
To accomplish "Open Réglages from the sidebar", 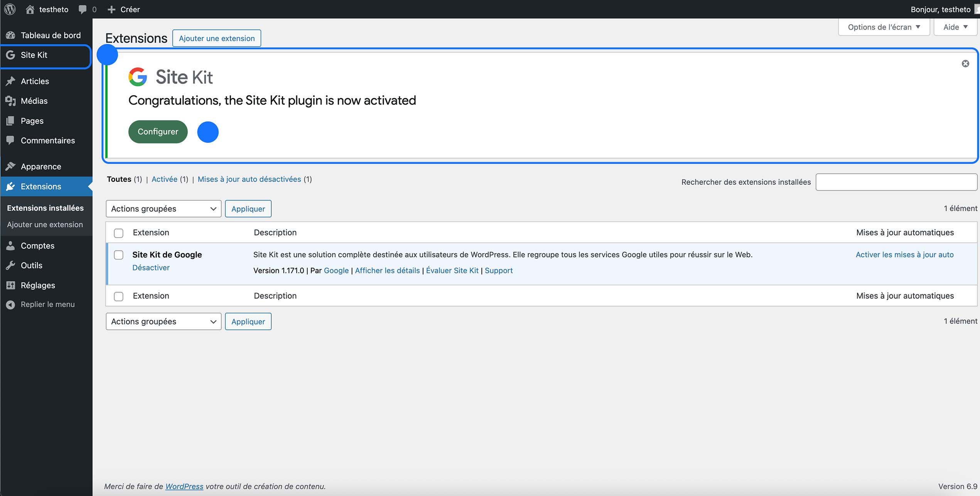I will (x=38, y=285).
